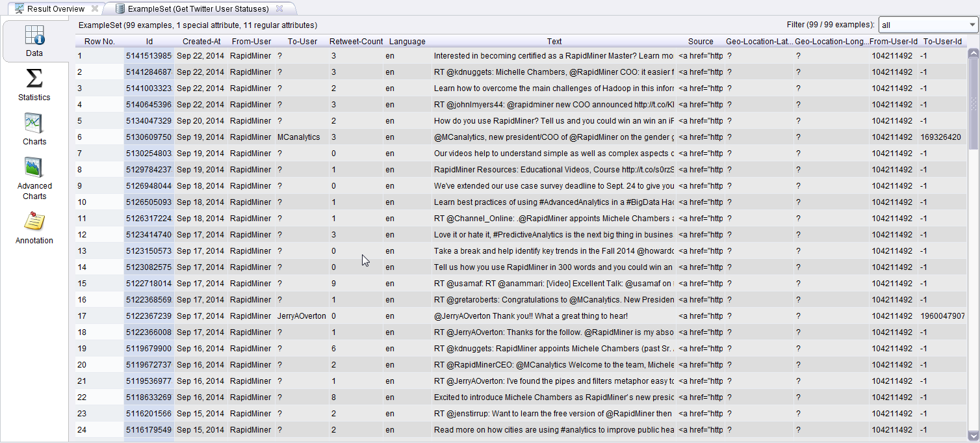Image resolution: width=980 pixels, height=443 pixels.
Task: Click the scroll up arrow of the table scrollbar
Action: point(973,53)
